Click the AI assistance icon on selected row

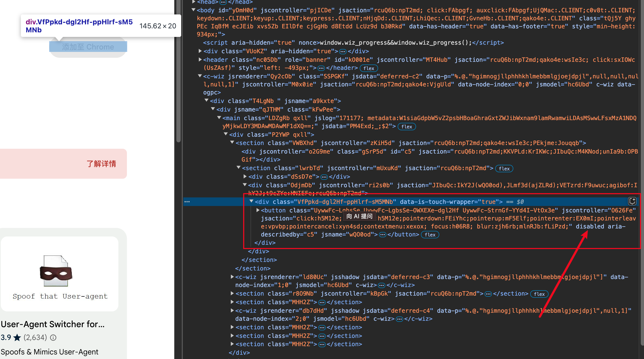[x=632, y=201]
